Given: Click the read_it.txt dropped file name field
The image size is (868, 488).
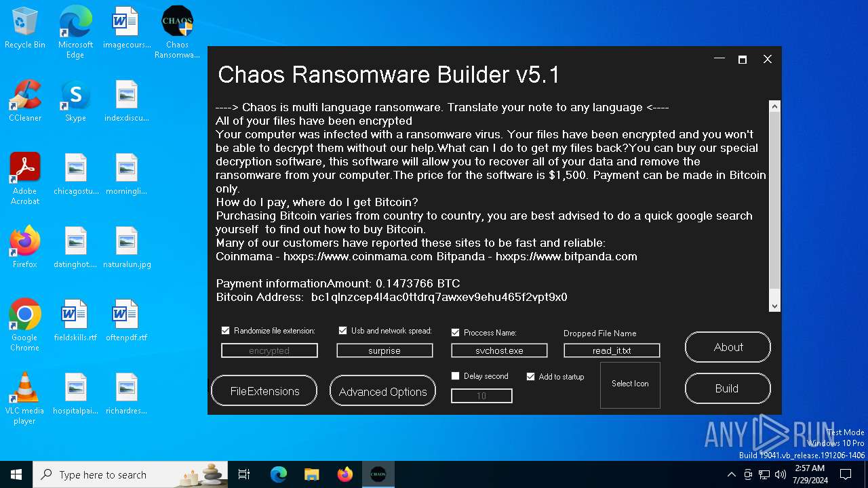Looking at the screenshot, I should pyautogui.click(x=612, y=350).
